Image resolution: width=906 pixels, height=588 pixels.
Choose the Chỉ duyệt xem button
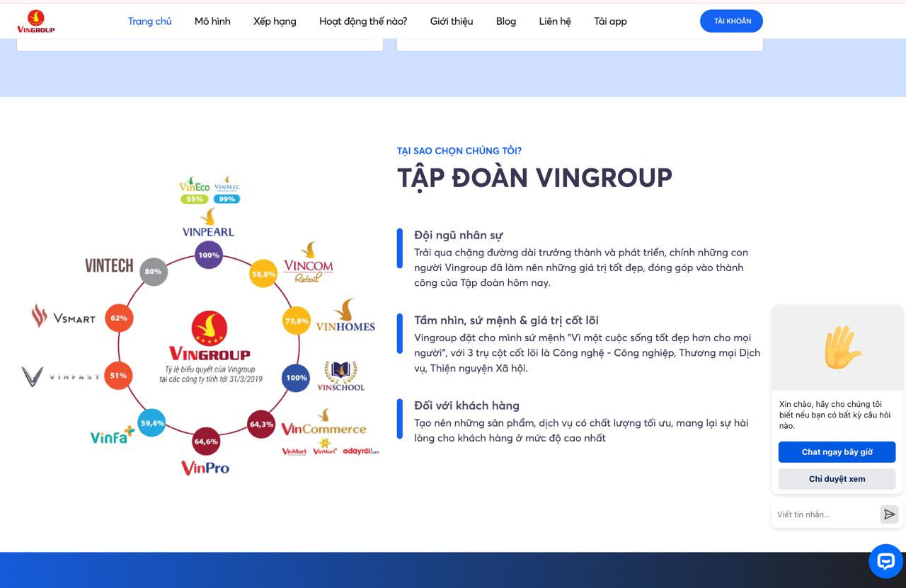click(837, 479)
